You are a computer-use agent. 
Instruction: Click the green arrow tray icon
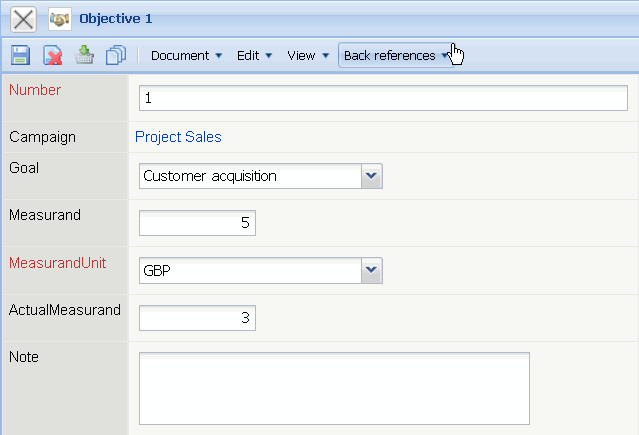[x=85, y=56]
